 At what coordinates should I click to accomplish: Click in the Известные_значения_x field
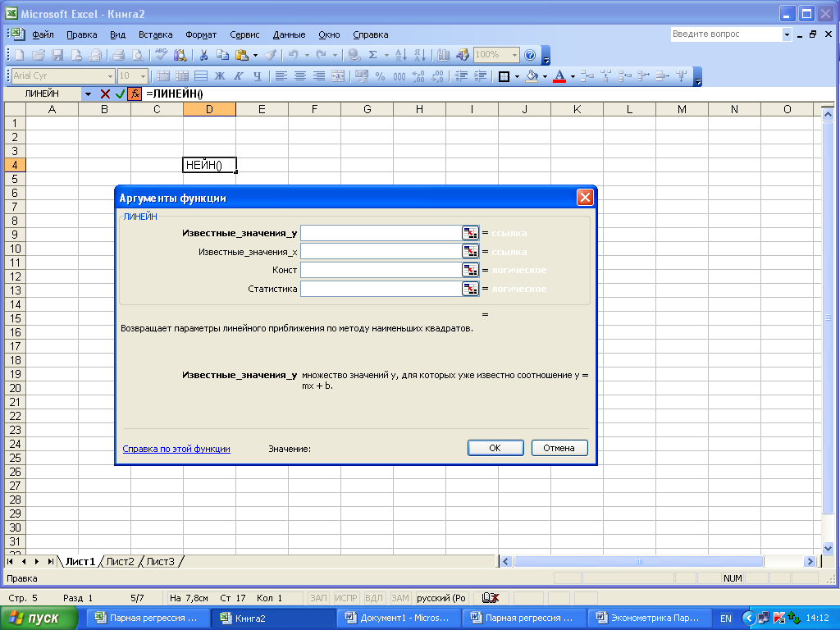click(381, 252)
